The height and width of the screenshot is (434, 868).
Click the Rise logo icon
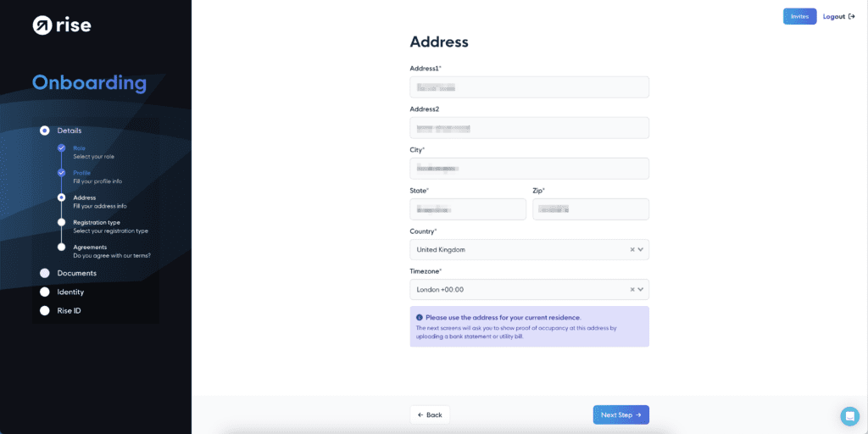[x=42, y=25]
